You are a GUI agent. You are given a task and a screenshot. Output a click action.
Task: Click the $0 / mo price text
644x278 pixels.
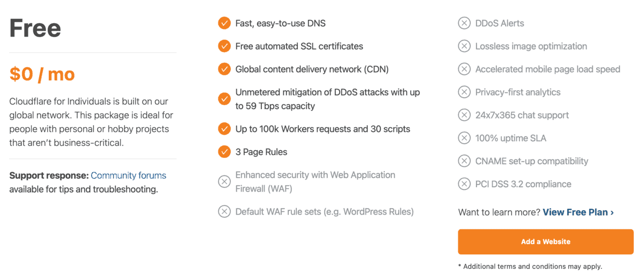click(x=42, y=74)
